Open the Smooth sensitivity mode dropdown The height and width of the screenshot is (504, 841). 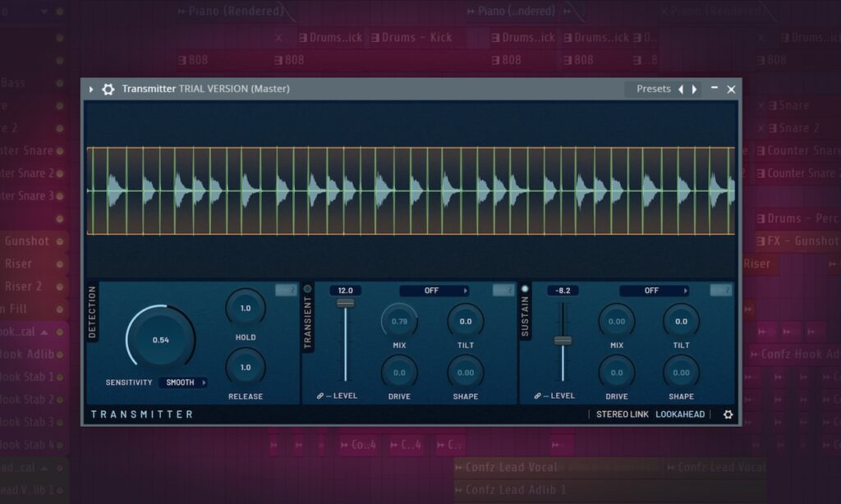(x=183, y=383)
